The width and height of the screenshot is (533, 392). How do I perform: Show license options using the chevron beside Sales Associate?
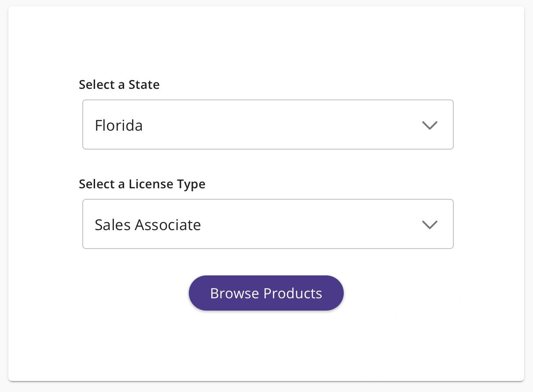[430, 225]
